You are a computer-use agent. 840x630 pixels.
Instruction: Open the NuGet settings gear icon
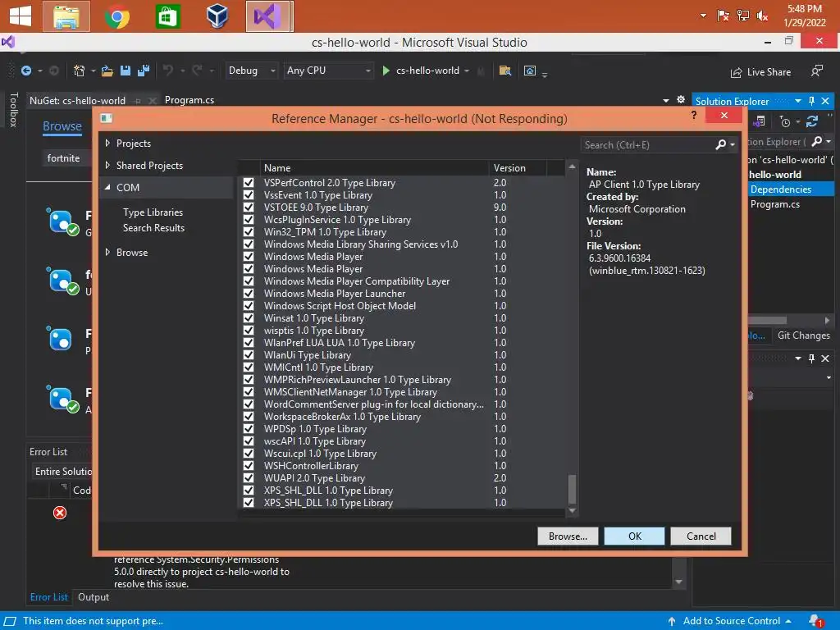tap(681, 99)
